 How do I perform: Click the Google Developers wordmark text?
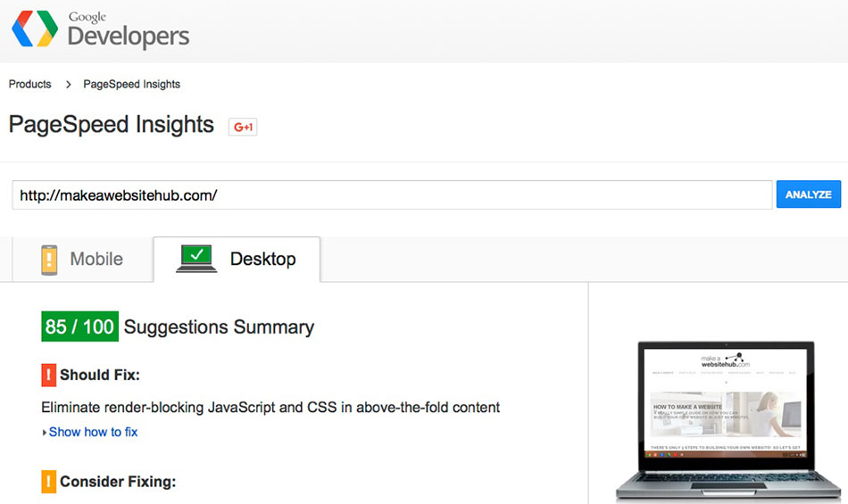pyautogui.click(x=129, y=30)
